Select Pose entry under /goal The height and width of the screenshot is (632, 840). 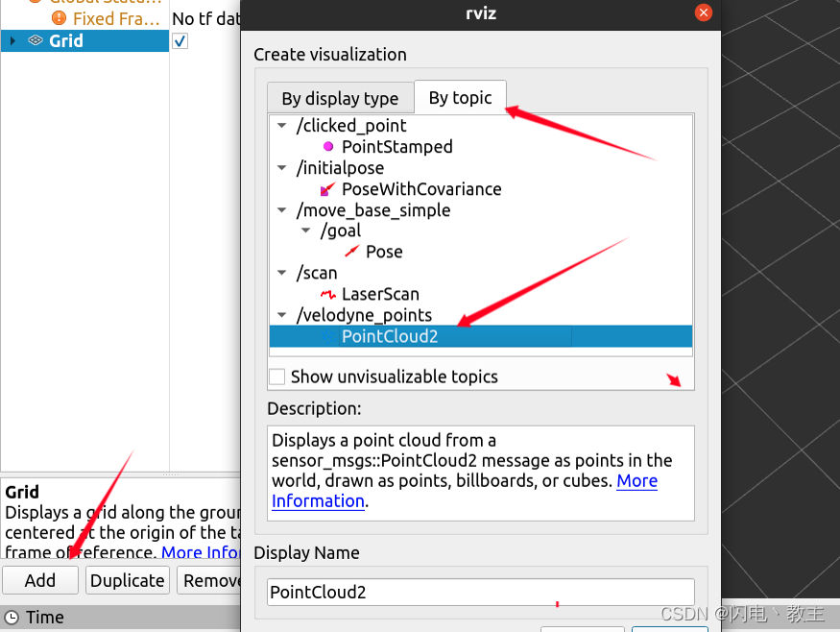pos(384,252)
